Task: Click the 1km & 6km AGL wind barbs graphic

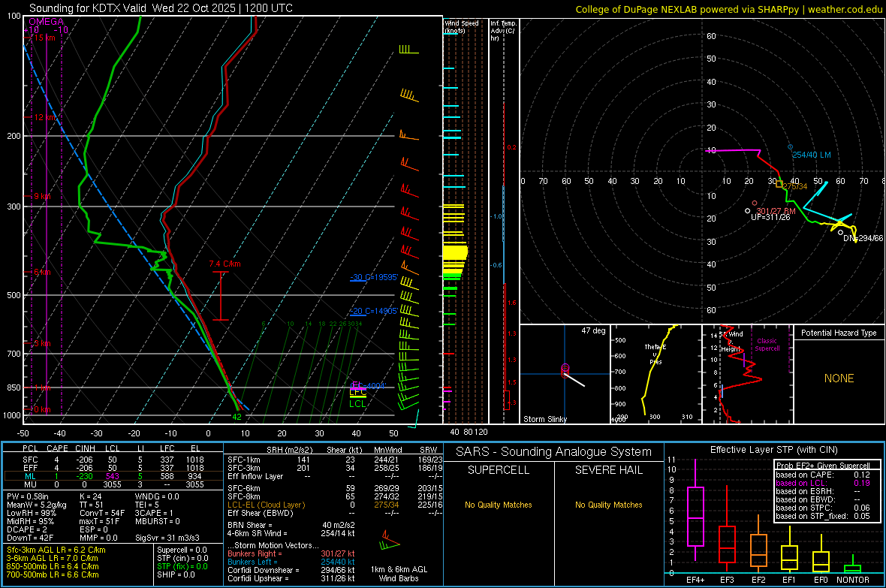Action: click(390, 541)
